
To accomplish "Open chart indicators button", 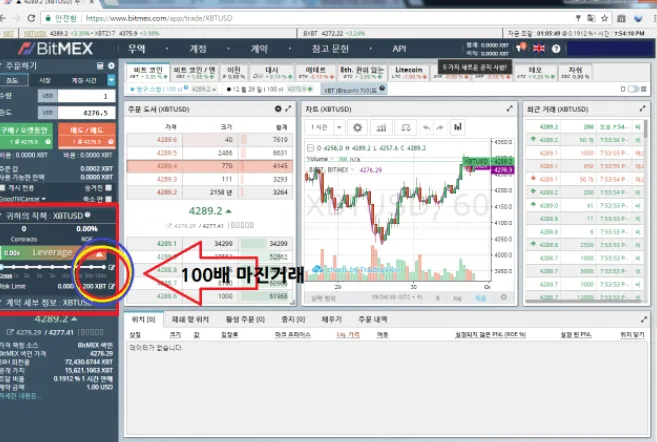I will click(x=381, y=127).
